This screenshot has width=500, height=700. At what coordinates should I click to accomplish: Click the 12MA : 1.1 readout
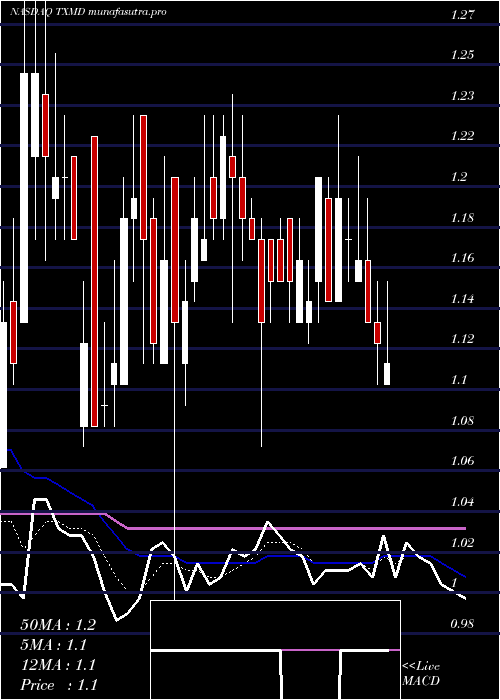click(58, 665)
